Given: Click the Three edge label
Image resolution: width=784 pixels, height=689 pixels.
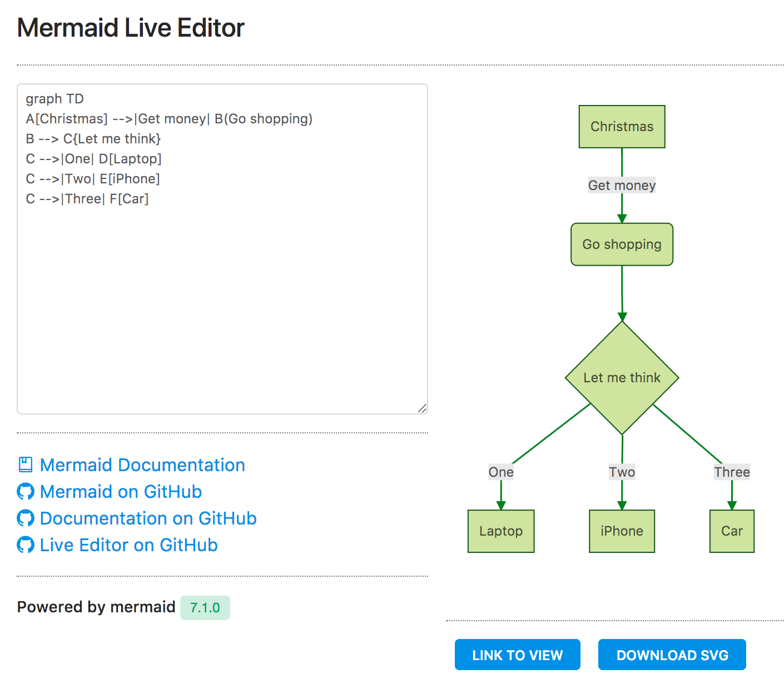Looking at the screenshot, I should tap(732, 471).
